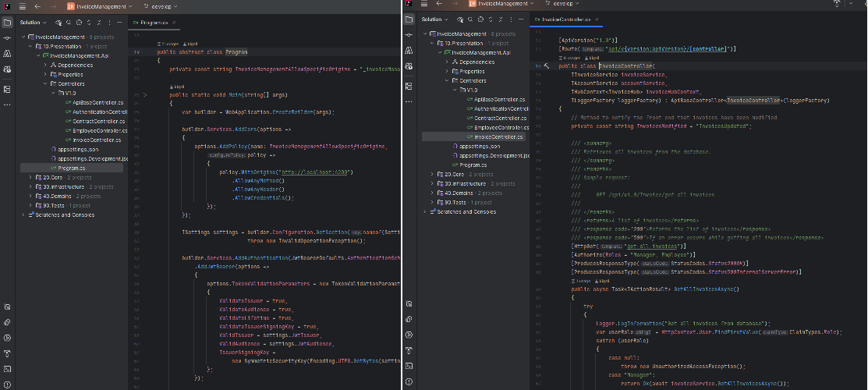Viewport: 868px width, 390px height.
Task: Click hammer gutter icon beside InvoiceController class
Action: [547, 66]
